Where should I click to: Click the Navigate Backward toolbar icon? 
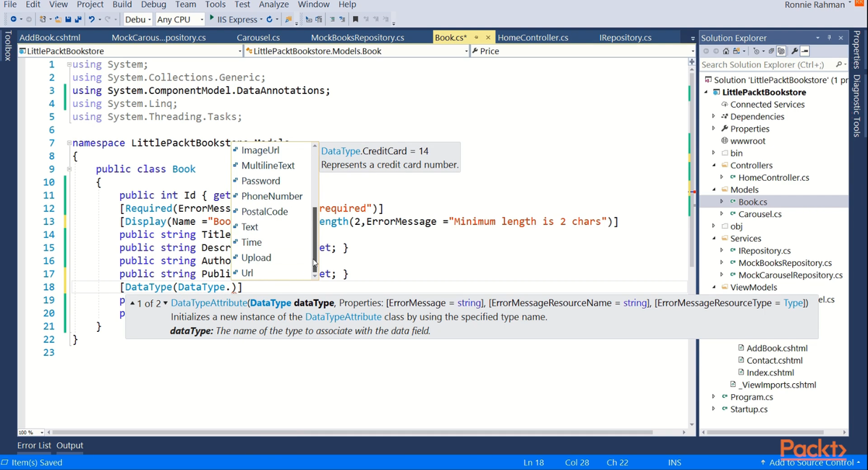pos(13,19)
